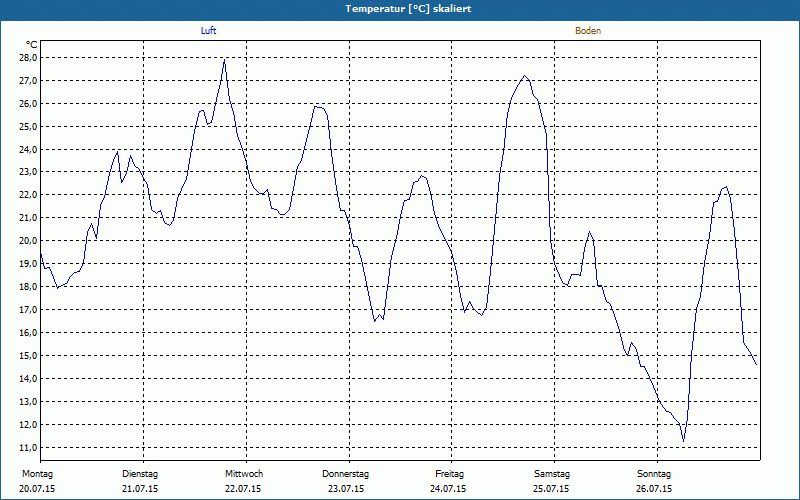Viewport: 800px width, 500px height.
Task: Click Friday's curve peak near 27°C
Action: point(524,76)
